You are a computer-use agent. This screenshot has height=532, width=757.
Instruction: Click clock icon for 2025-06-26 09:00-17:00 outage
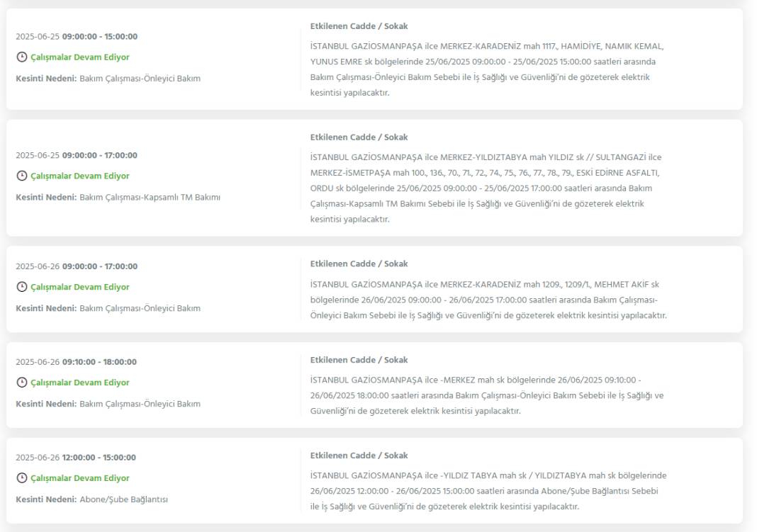22,286
